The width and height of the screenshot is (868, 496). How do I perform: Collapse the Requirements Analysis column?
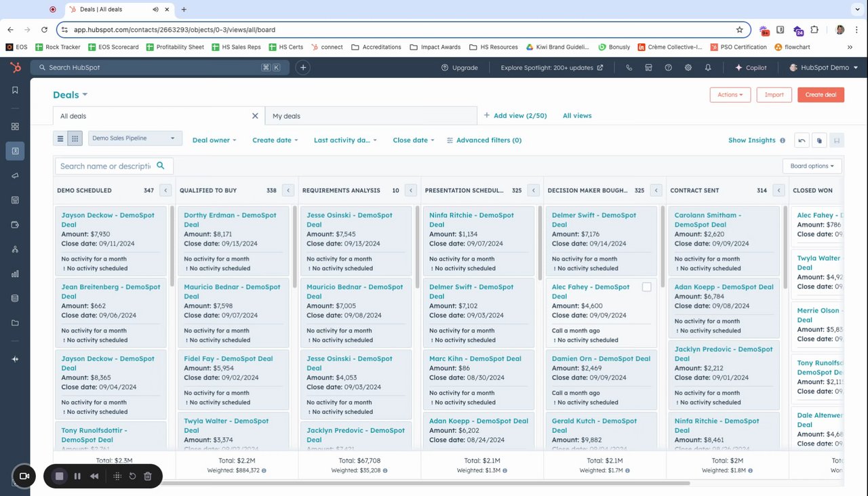[411, 191]
